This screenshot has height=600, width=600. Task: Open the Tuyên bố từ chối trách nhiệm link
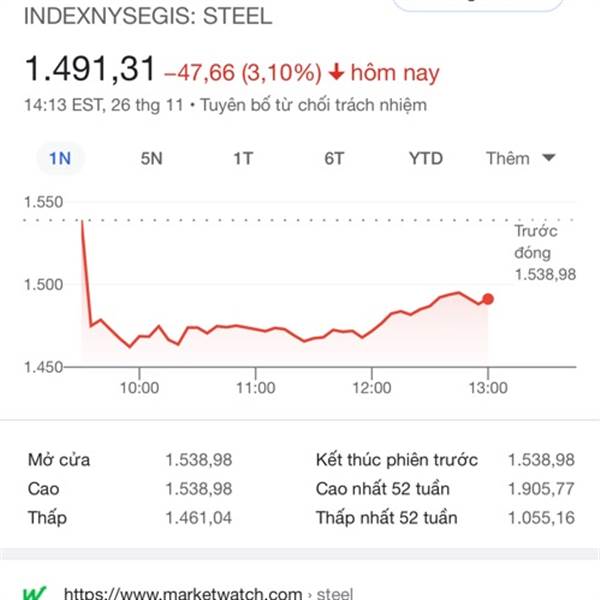313,105
